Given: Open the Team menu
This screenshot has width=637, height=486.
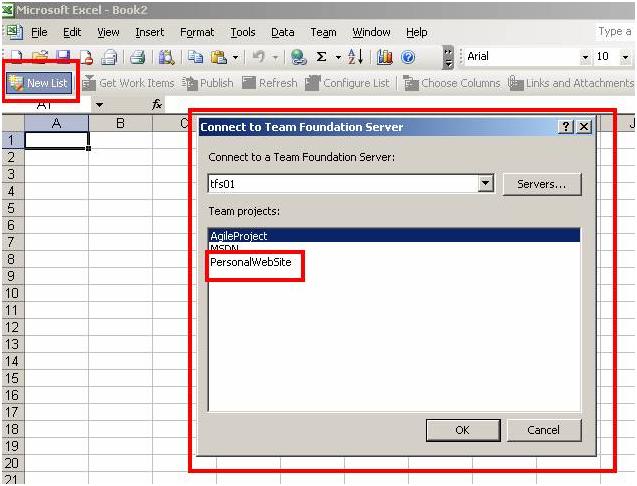Looking at the screenshot, I should pos(323,32).
